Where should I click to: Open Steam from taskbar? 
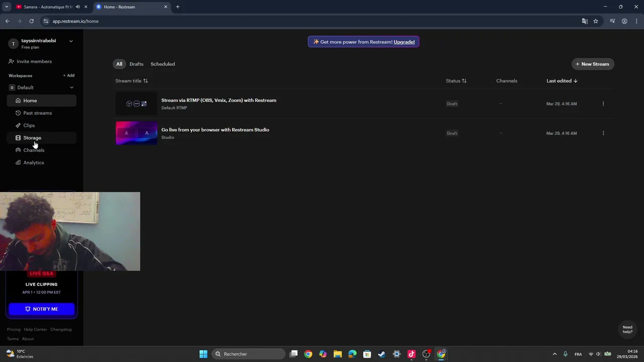[382, 354]
